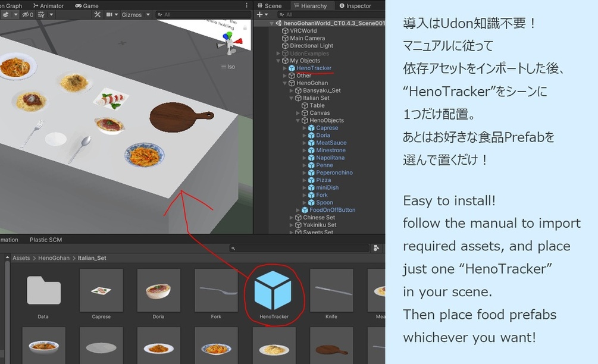
Task: Open the Gizmos dropdown arrow
Action: 148,14
